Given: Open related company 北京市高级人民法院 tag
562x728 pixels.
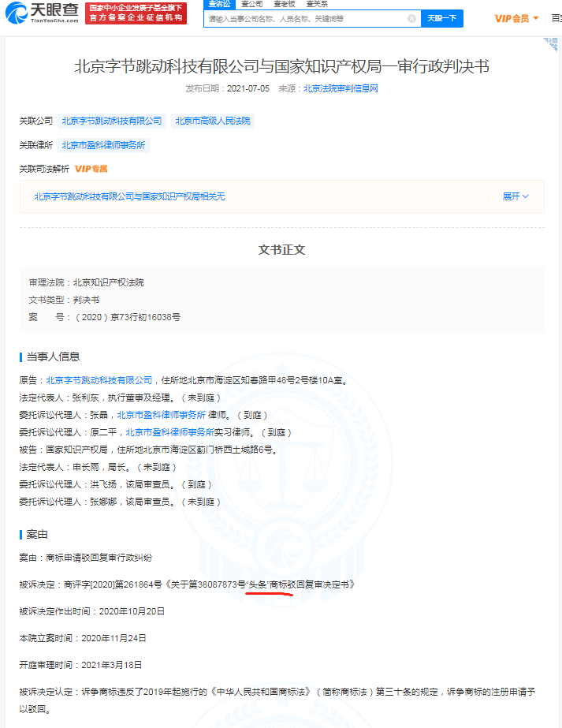Looking at the screenshot, I should point(213,121).
